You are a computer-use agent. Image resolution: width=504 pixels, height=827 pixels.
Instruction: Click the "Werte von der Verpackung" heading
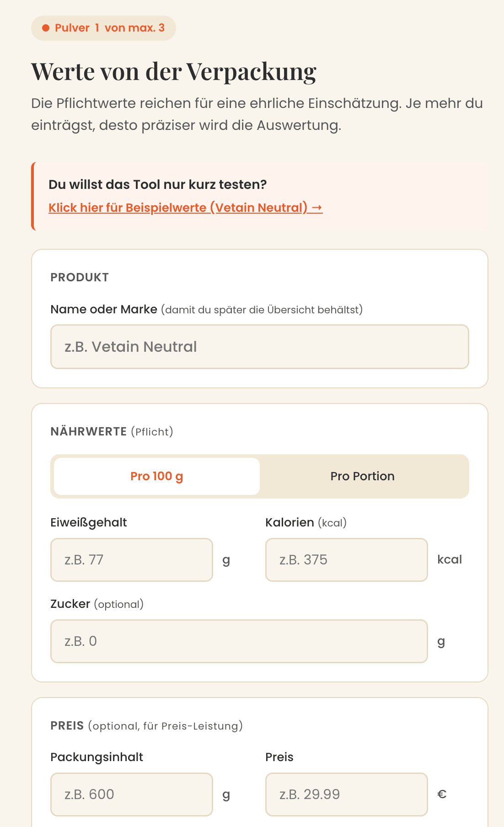pyautogui.click(x=174, y=72)
